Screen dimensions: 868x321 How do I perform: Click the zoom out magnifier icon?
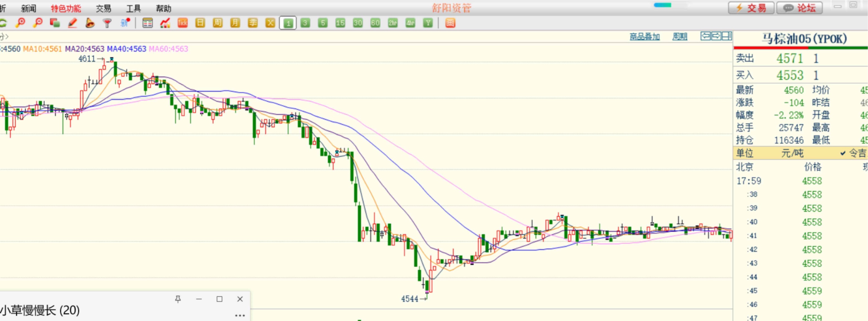pyautogui.click(x=38, y=23)
